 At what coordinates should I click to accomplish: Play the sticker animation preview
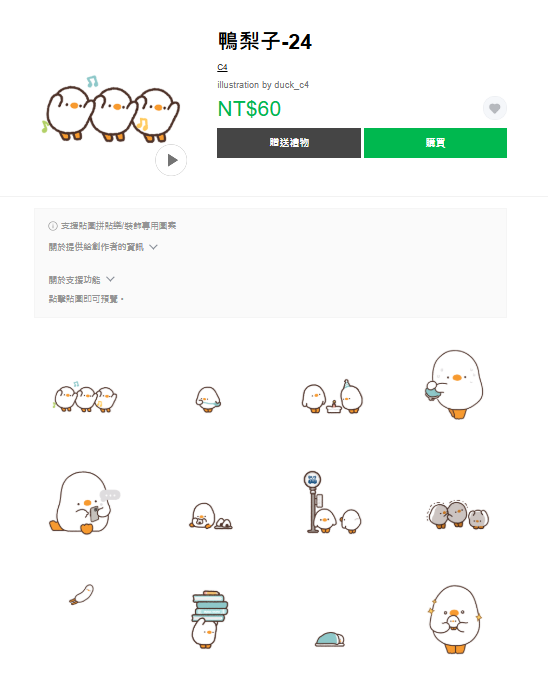coord(171,160)
